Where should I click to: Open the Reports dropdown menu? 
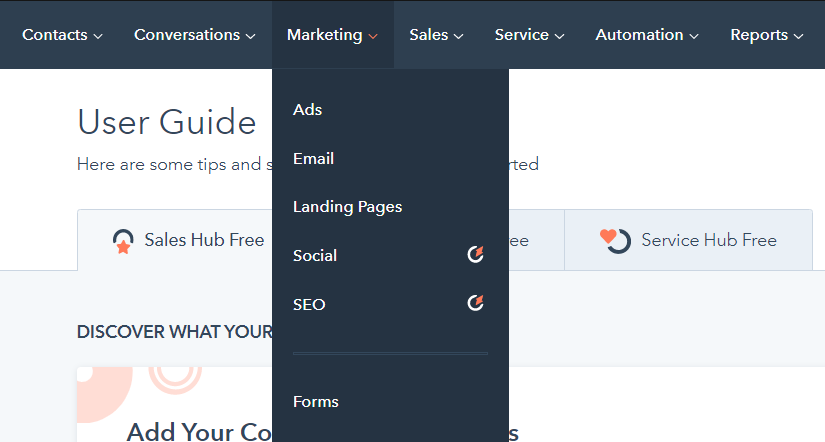point(766,35)
